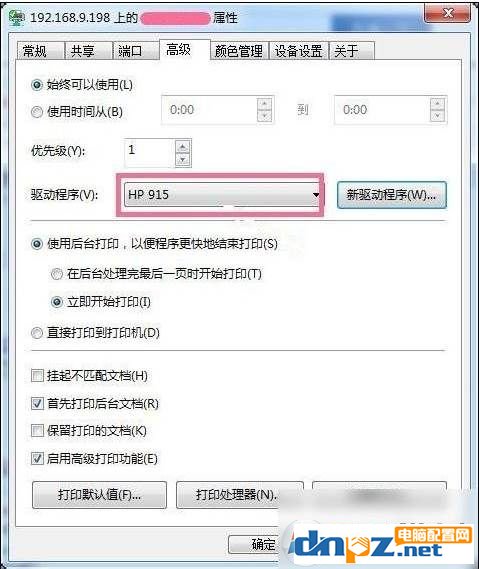Enable 挂起不匹配文档(H) checkbox
The image size is (479, 569).
coord(37,376)
